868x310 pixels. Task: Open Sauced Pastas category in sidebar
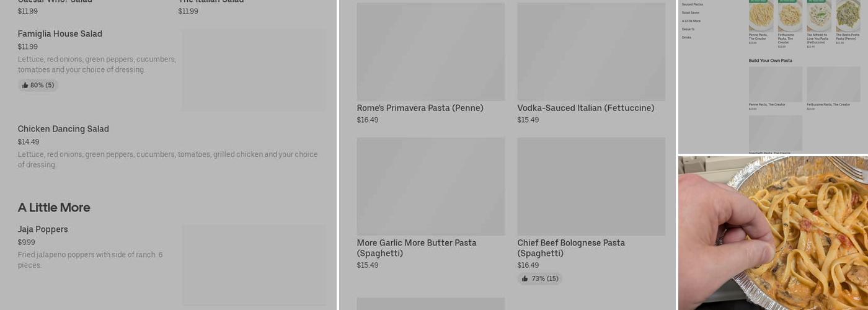(693, 4)
